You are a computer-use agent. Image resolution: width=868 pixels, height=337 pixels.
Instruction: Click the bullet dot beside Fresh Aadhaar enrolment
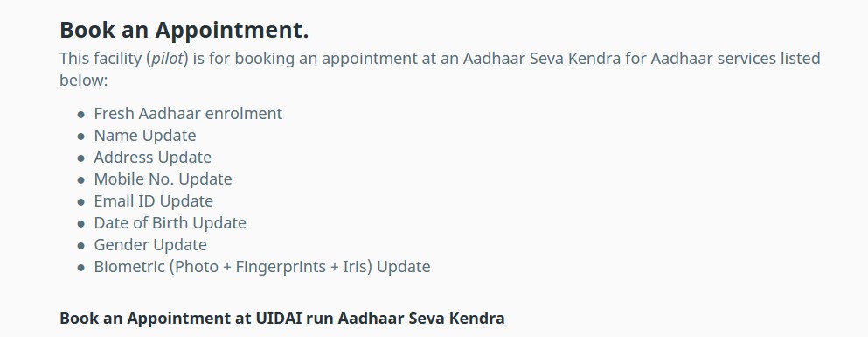(81, 115)
